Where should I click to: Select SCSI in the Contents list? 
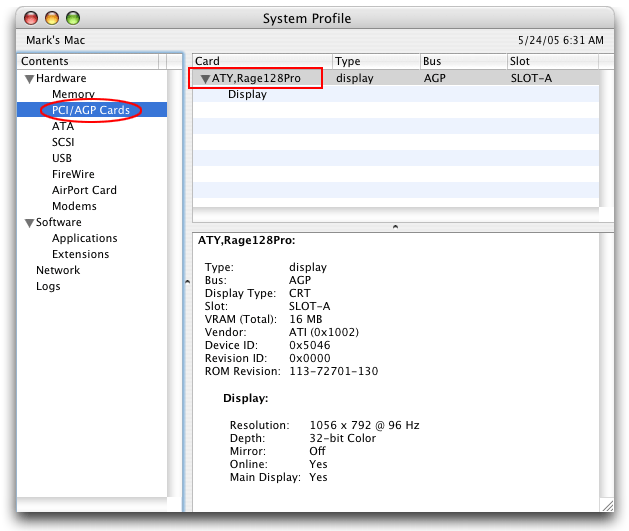point(64,142)
